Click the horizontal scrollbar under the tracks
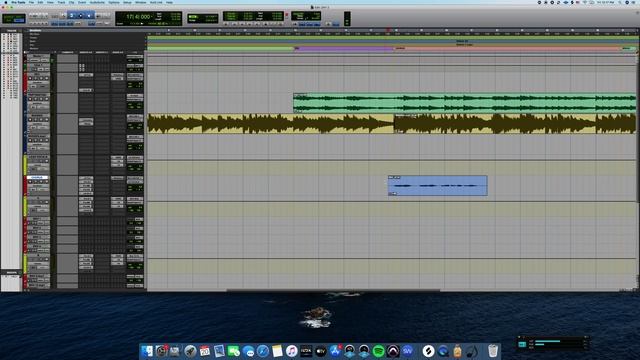 click(333, 290)
